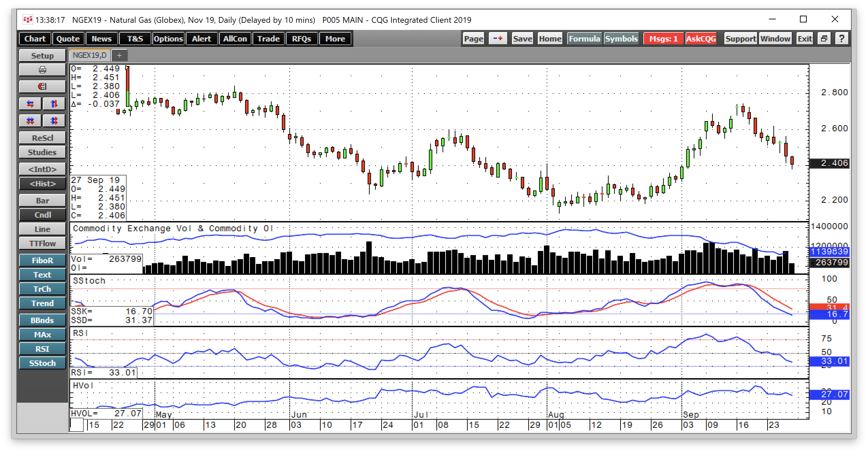Select the NGEX19,D chart tab

pyautogui.click(x=89, y=55)
